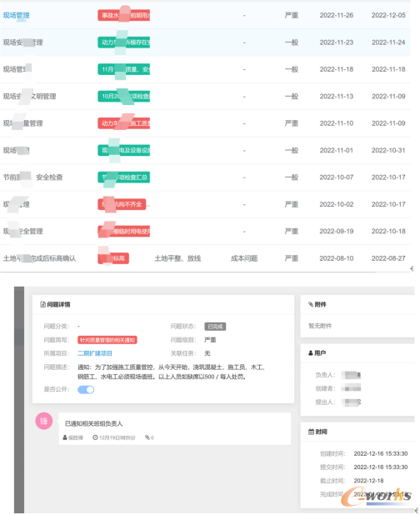
Task: Click the red 机构不齐全 tag
Action: click(x=122, y=204)
